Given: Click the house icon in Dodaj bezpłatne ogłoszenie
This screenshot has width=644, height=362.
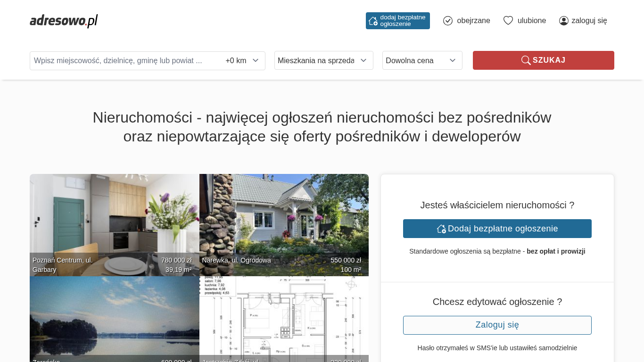Looking at the screenshot, I should (x=441, y=229).
